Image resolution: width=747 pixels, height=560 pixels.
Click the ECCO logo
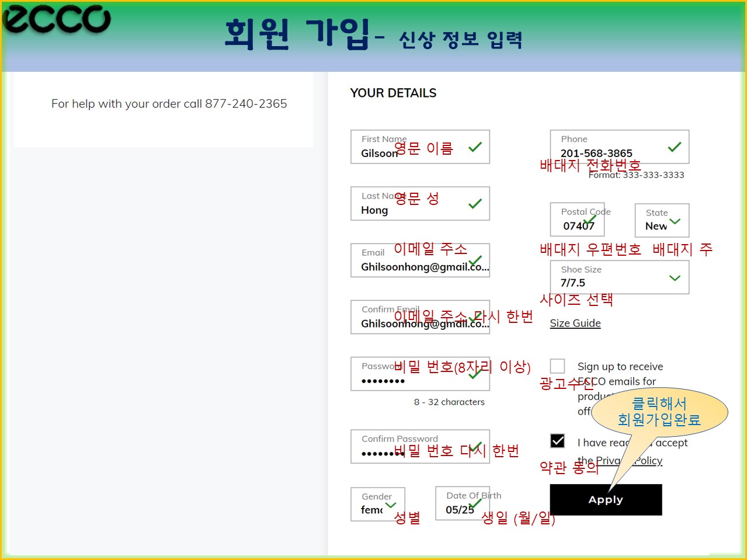click(x=56, y=19)
